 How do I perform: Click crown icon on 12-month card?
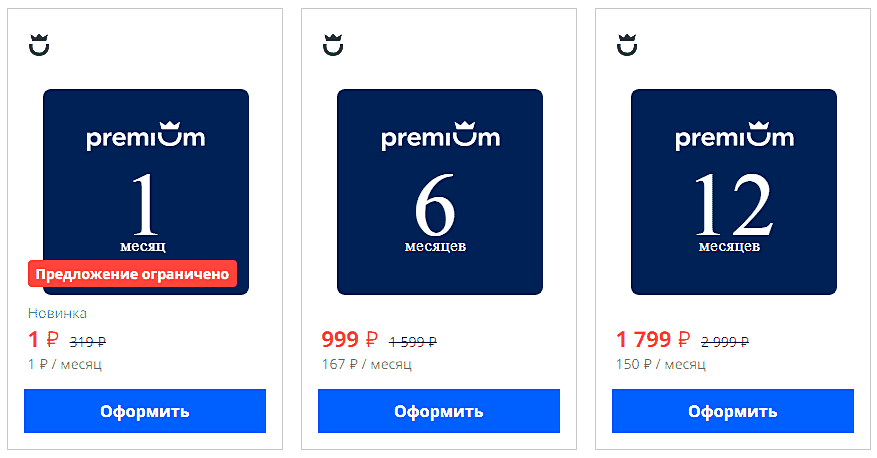627,45
